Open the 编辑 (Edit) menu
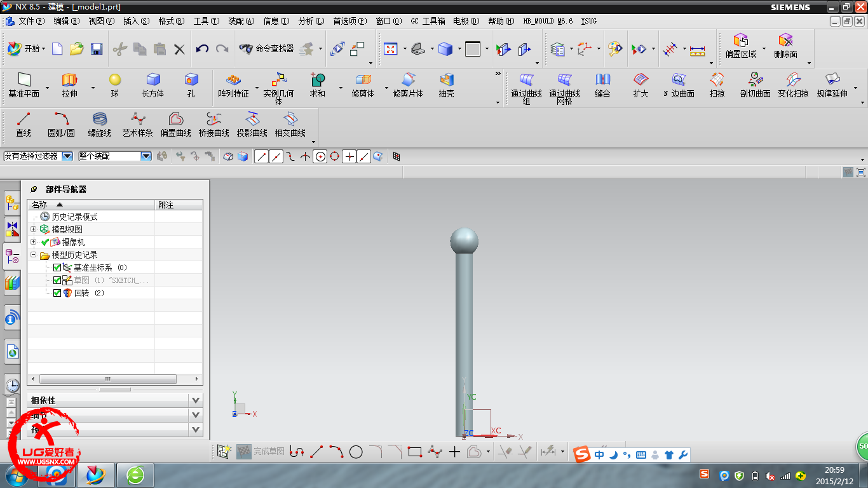 [x=67, y=21]
